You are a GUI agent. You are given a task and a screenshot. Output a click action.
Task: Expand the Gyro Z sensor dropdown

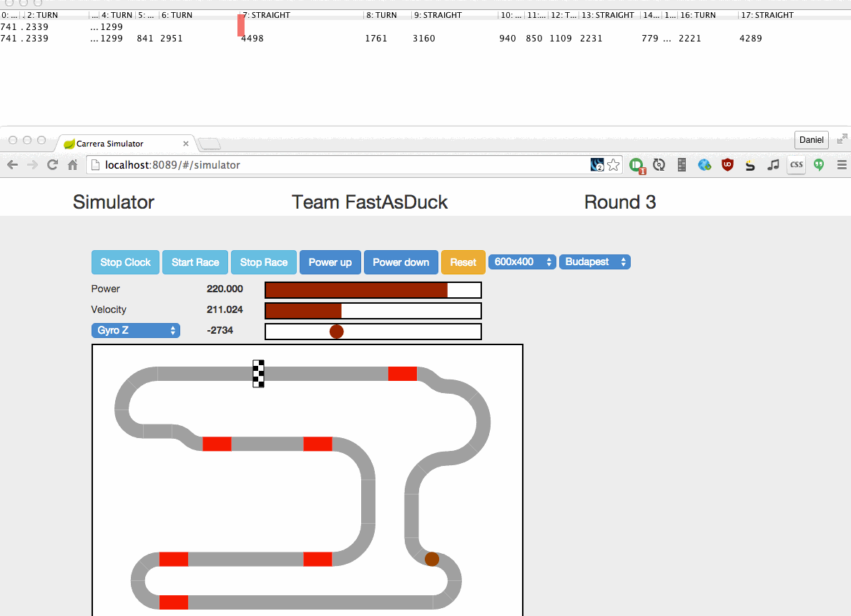136,330
